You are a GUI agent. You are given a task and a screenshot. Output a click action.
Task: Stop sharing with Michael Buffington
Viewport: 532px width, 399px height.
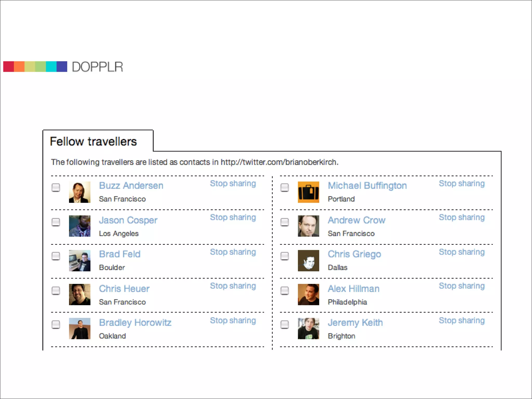[462, 183]
